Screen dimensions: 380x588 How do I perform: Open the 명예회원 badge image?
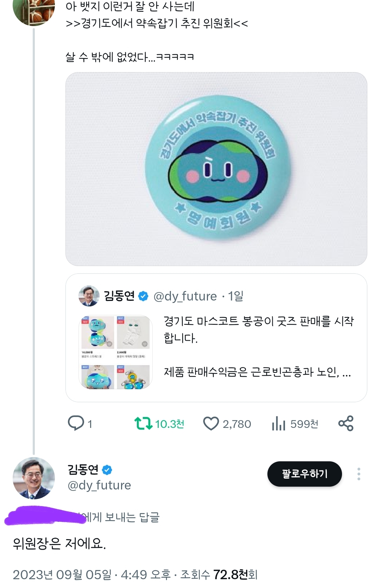[216, 169]
